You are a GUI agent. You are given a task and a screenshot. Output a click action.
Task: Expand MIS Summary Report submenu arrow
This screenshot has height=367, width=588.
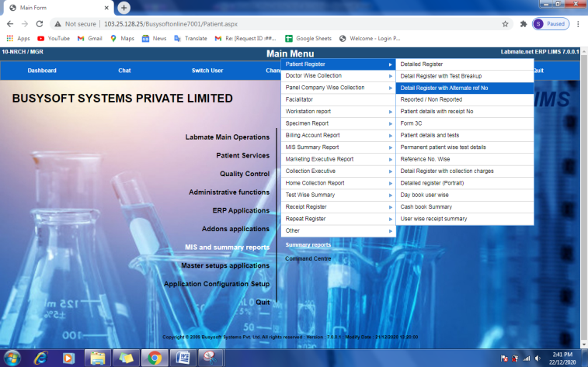(391, 147)
